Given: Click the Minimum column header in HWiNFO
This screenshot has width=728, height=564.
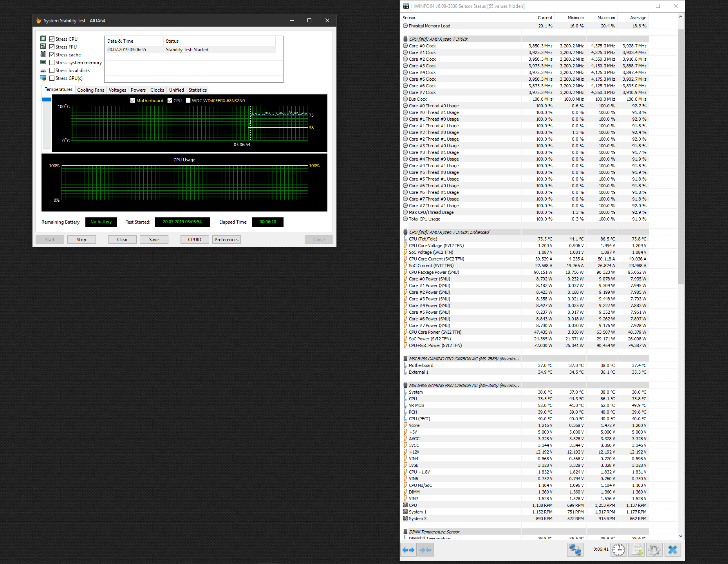Looking at the screenshot, I should point(570,18).
